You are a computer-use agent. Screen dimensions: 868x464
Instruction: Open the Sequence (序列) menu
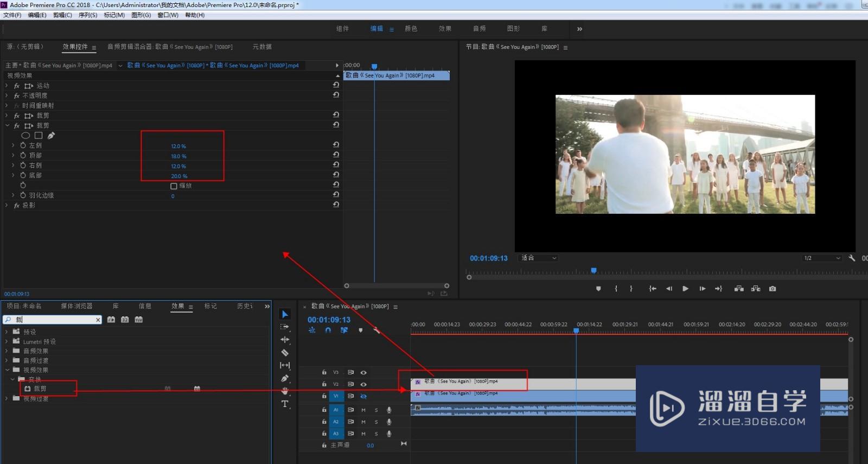88,15
